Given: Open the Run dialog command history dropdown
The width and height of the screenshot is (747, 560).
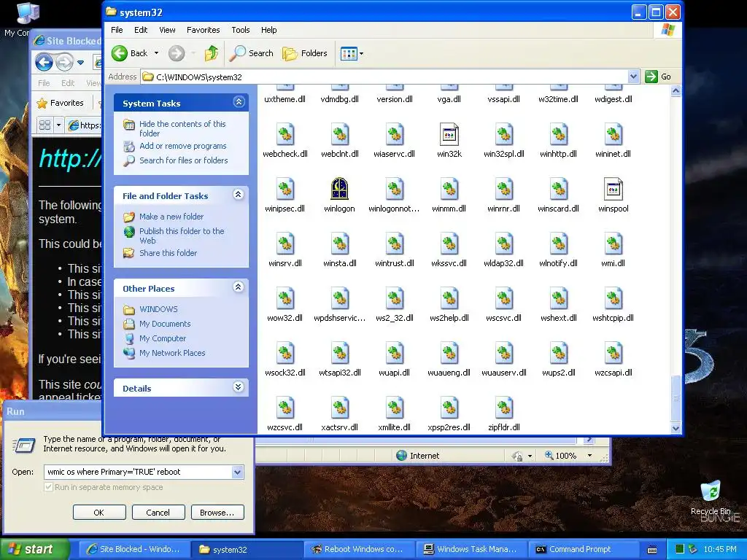Looking at the screenshot, I should pyautogui.click(x=237, y=472).
